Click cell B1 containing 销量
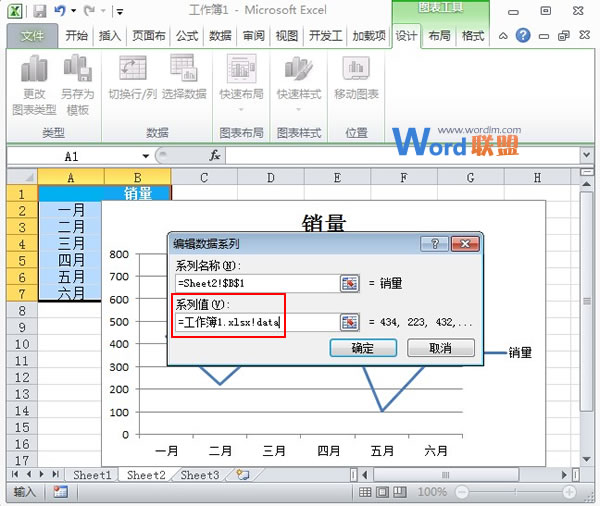Screen dimensions: 600x506 (x=138, y=193)
